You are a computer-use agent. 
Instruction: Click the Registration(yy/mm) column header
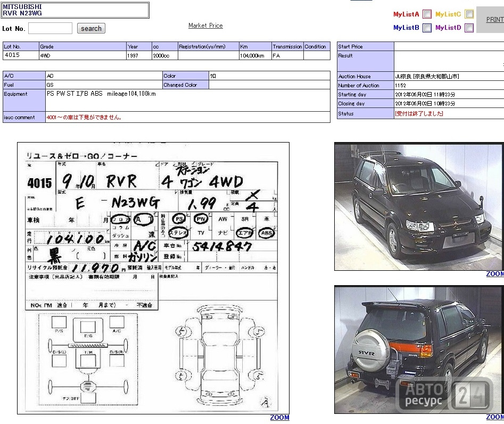208,47
